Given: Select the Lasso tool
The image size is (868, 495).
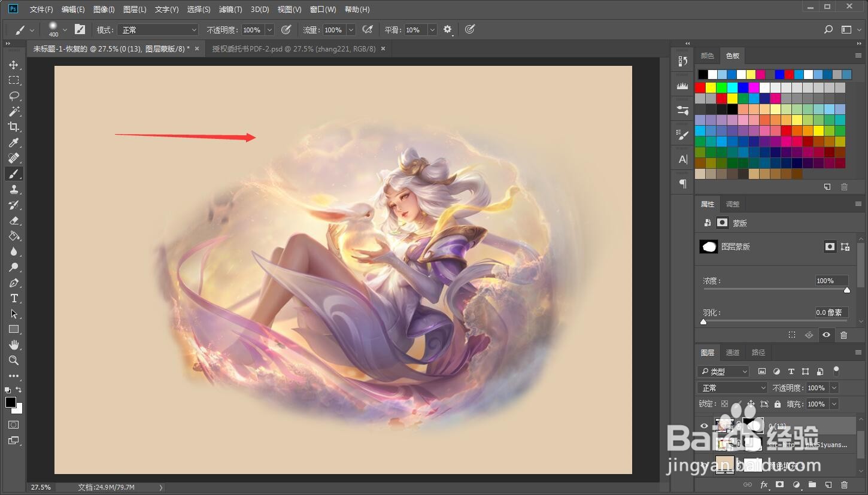Looking at the screenshot, I should pyautogui.click(x=14, y=96).
